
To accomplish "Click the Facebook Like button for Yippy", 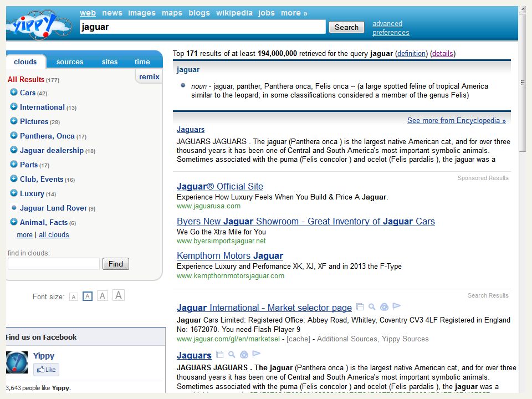I will (46, 370).
